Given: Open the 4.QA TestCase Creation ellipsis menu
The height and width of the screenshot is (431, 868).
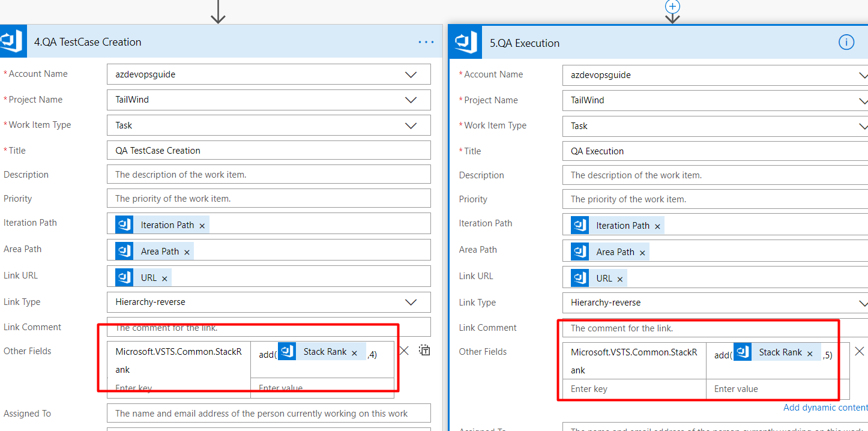Looking at the screenshot, I should (426, 42).
